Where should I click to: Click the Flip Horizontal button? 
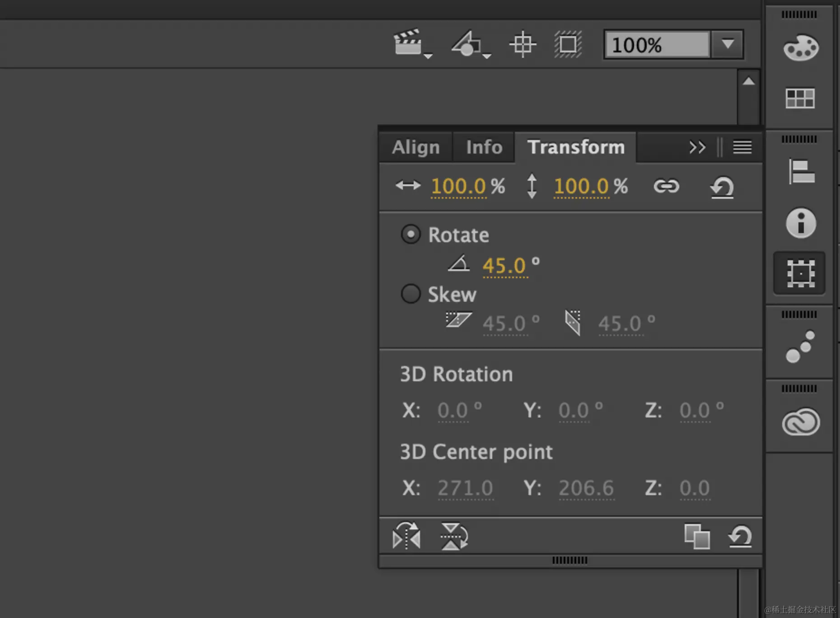click(x=406, y=536)
